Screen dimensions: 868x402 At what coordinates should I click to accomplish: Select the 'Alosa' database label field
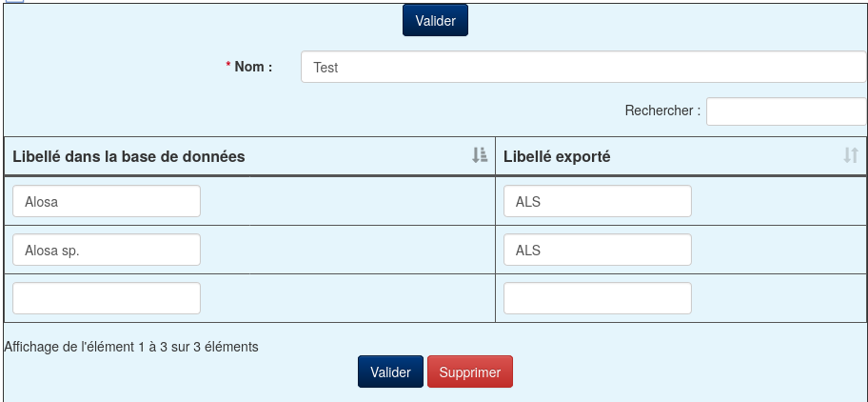point(107,201)
